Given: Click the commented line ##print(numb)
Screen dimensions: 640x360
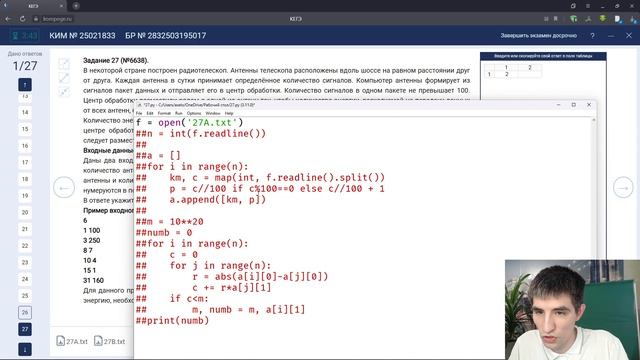Looking at the screenshot, I should point(172,320).
